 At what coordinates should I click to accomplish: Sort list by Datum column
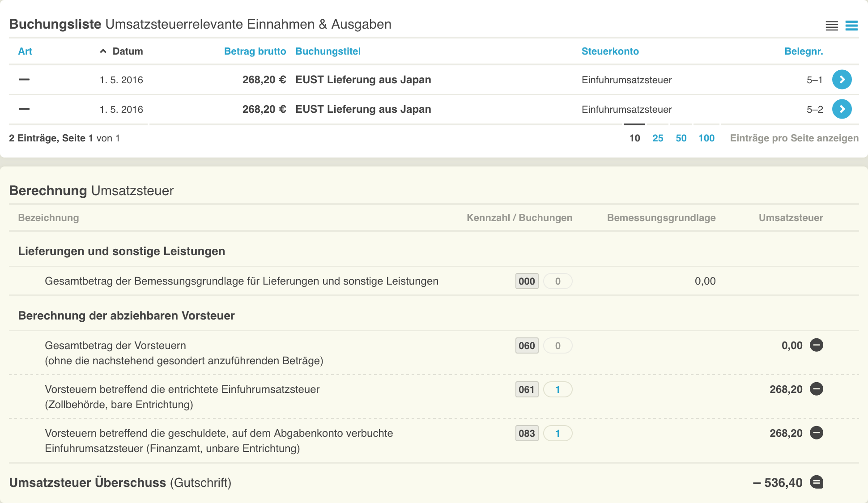click(127, 51)
